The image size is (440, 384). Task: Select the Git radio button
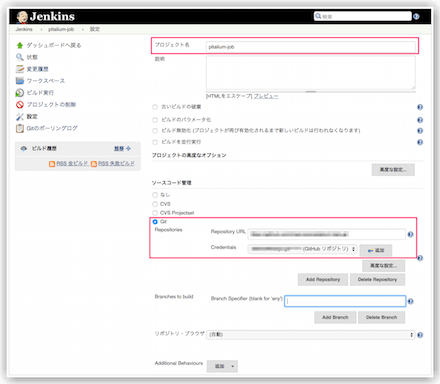pos(155,222)
